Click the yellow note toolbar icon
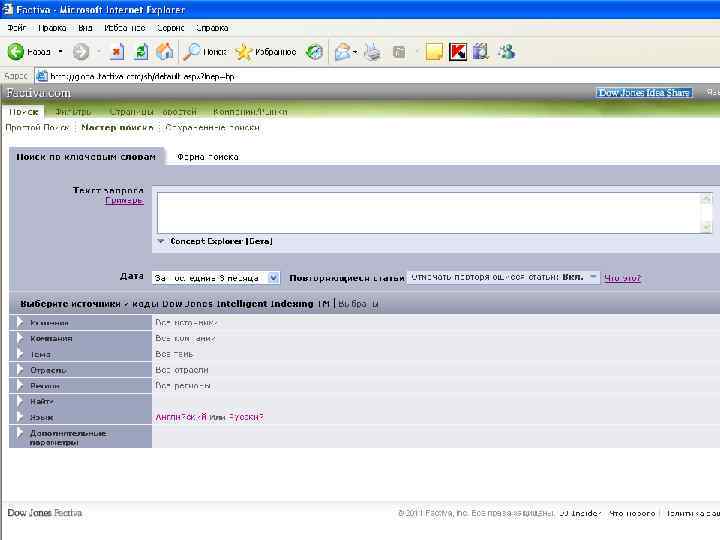 433,52
